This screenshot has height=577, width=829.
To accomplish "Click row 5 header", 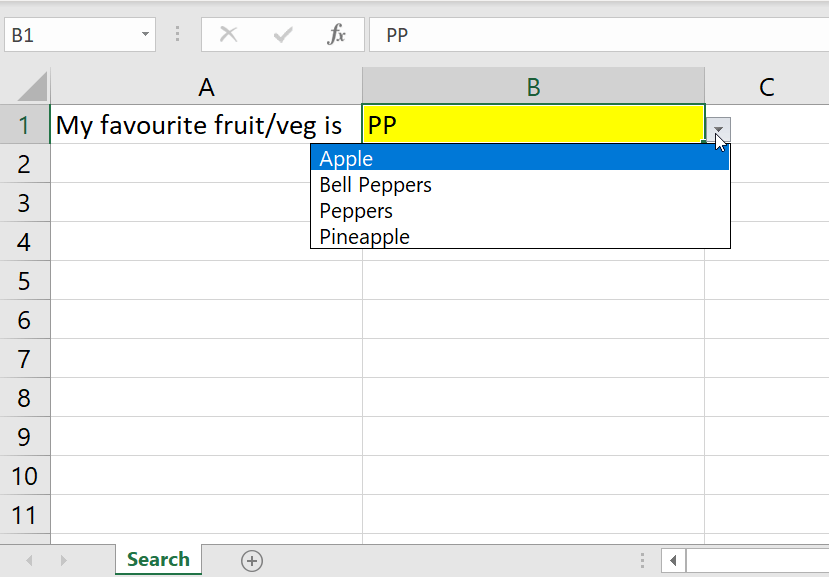I will point(25,281).
